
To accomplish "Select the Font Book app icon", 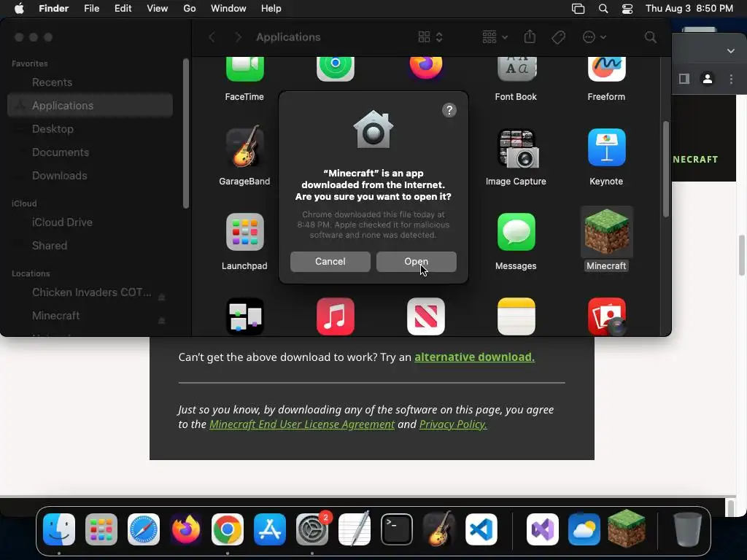I will pyautogui.click(x=516, y=69).
